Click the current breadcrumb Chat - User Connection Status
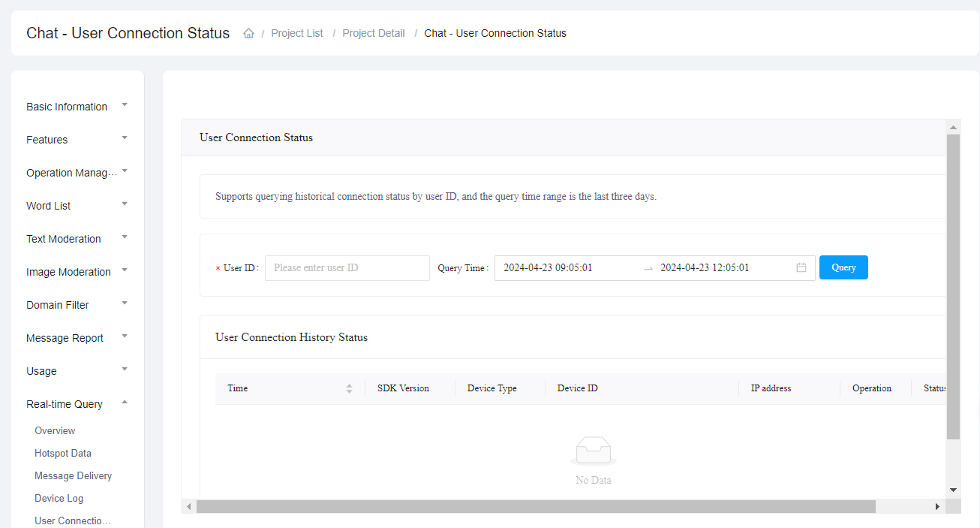 click(x=495, y=33)
